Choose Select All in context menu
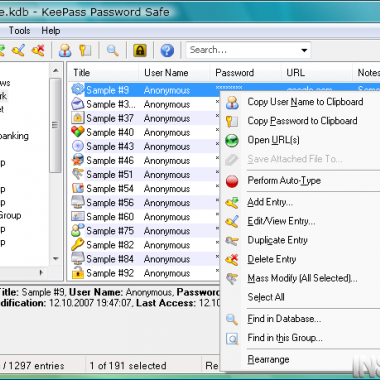 (x=266, y=297)
